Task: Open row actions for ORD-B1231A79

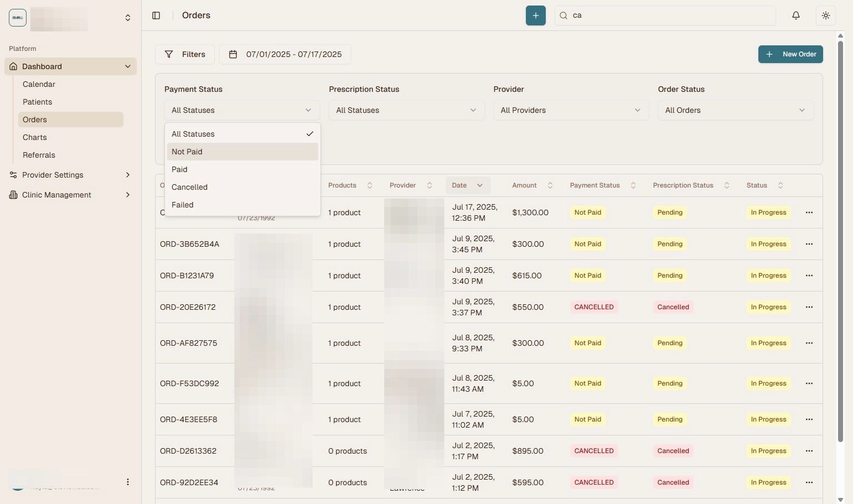Action: coord(809,276)
